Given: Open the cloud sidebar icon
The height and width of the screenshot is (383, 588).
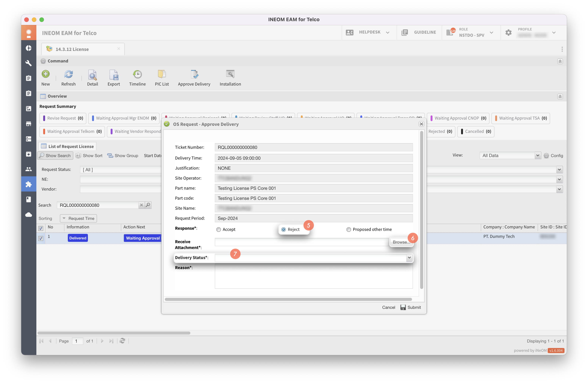Looking at the screenshot, I should pos(29,215).
